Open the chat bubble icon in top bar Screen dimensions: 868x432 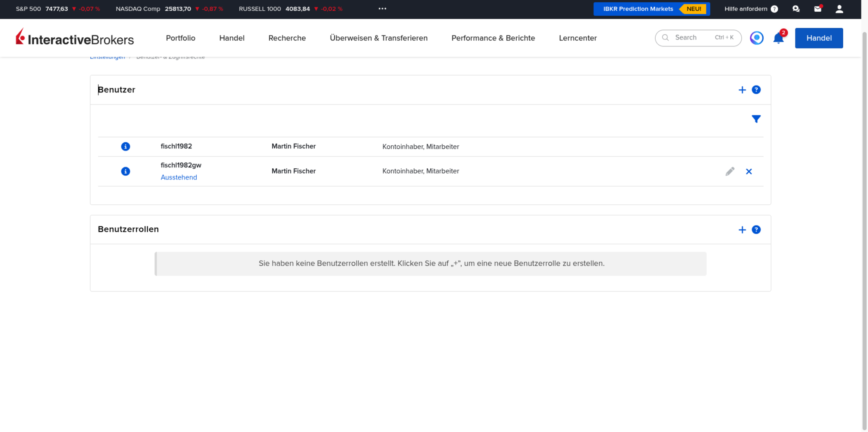coord(796,9)
